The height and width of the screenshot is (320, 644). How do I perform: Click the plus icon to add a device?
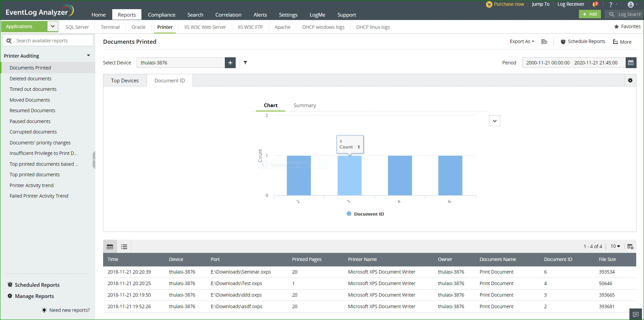pyautogui.click(x=230, y=63)
